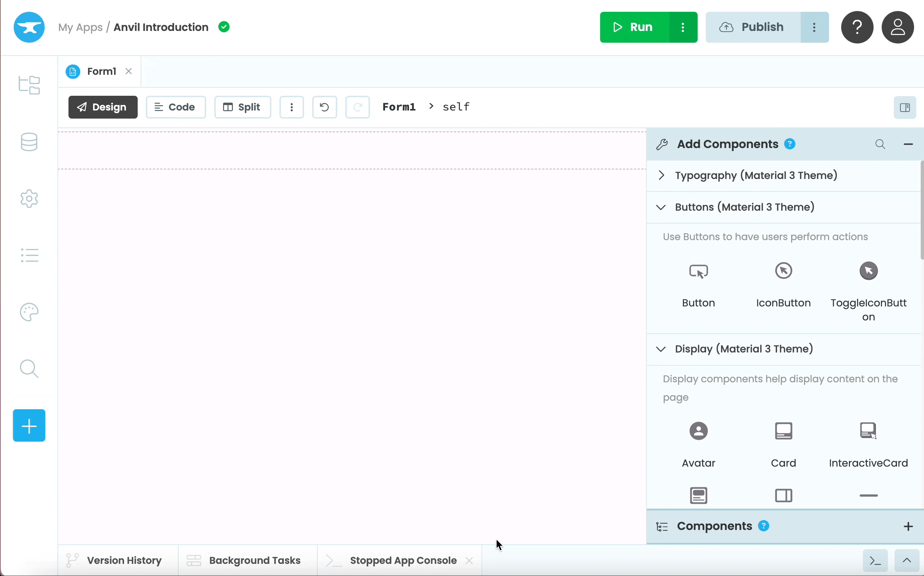Close the Form1 tab

pos(129,71)
